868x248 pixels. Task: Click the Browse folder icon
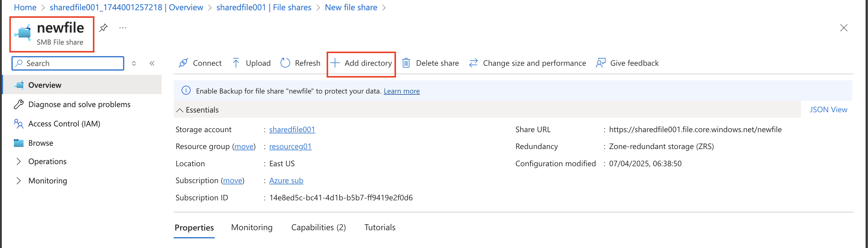click(x=18, y=143)
